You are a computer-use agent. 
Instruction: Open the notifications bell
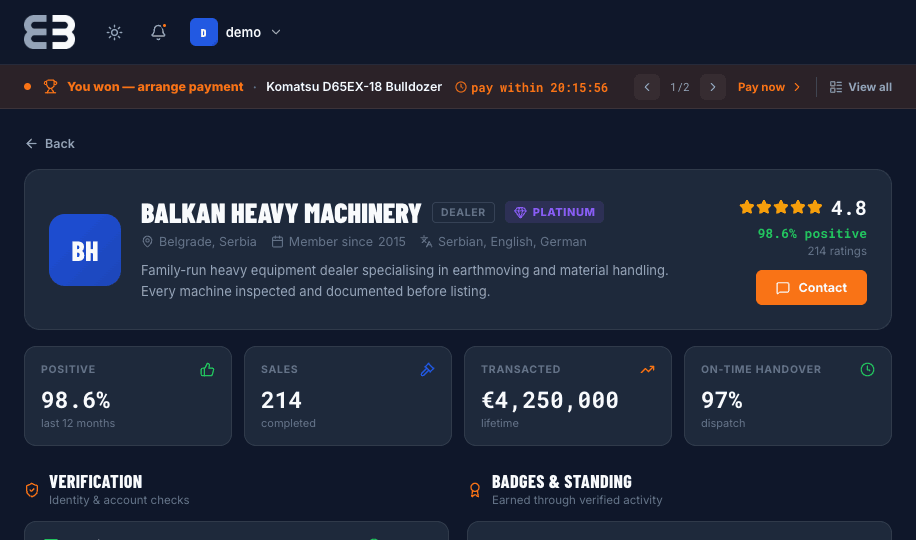(158, 32)
